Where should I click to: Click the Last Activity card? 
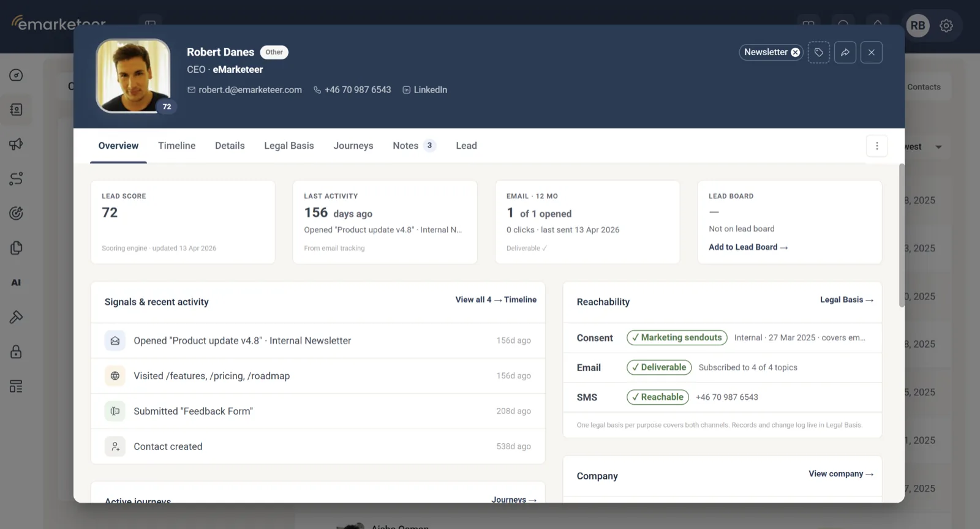[385, 222]
